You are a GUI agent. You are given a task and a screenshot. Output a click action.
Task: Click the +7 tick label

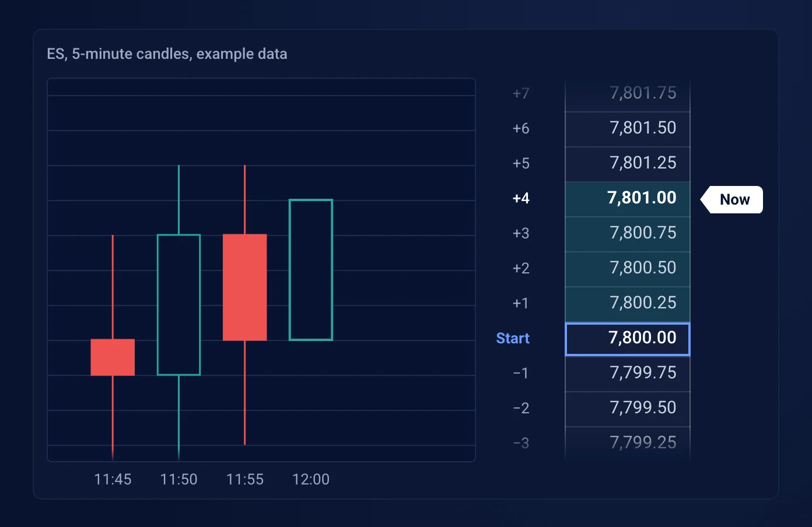click(521, 93)
